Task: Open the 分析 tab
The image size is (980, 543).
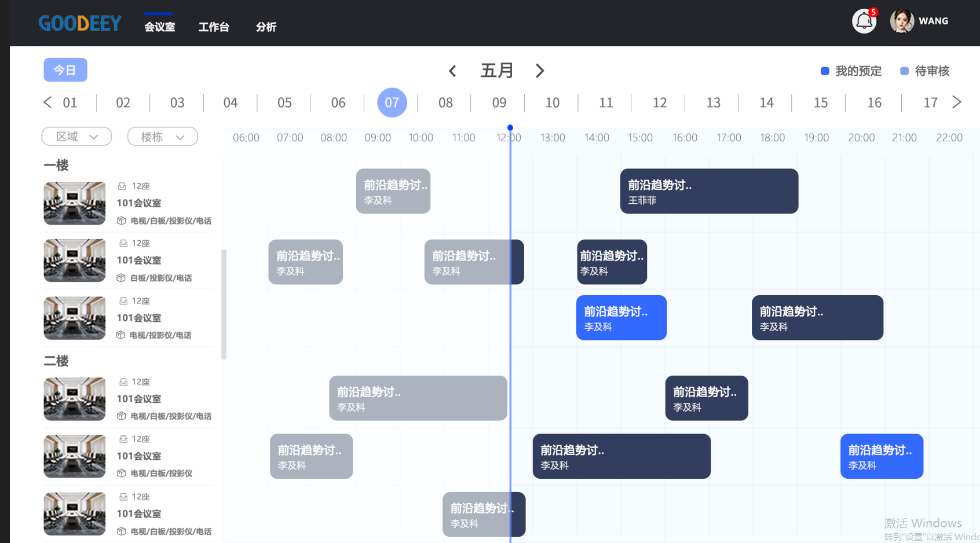Action: (x=266, y=27)
